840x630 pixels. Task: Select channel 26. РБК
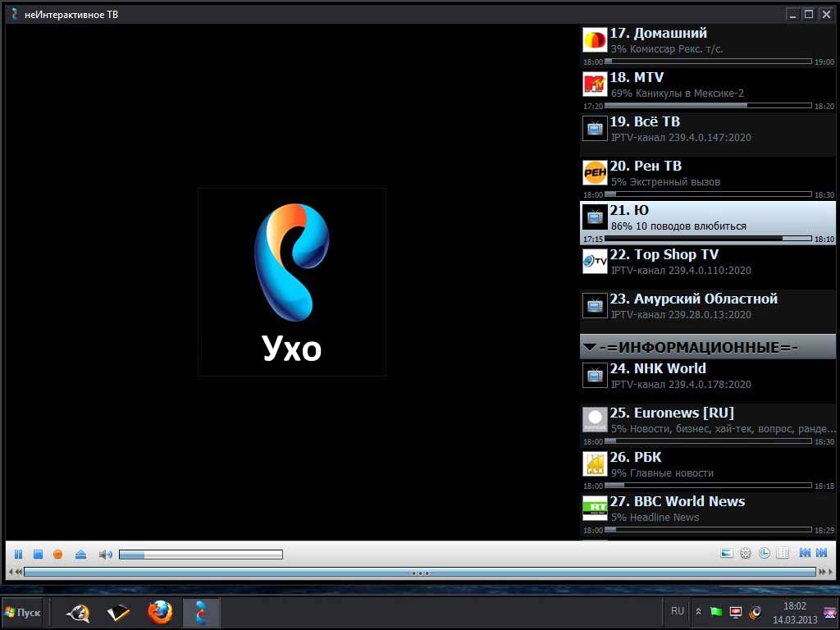(x=708, y=470)
